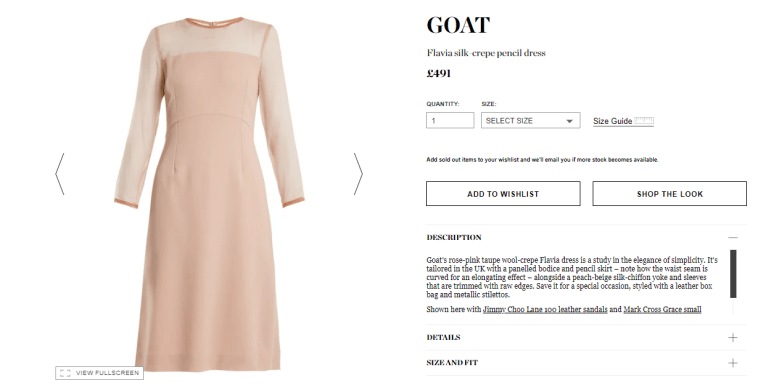Open Mark Cross Grace small link
The image size is (758, 388).
coord(662,309)
